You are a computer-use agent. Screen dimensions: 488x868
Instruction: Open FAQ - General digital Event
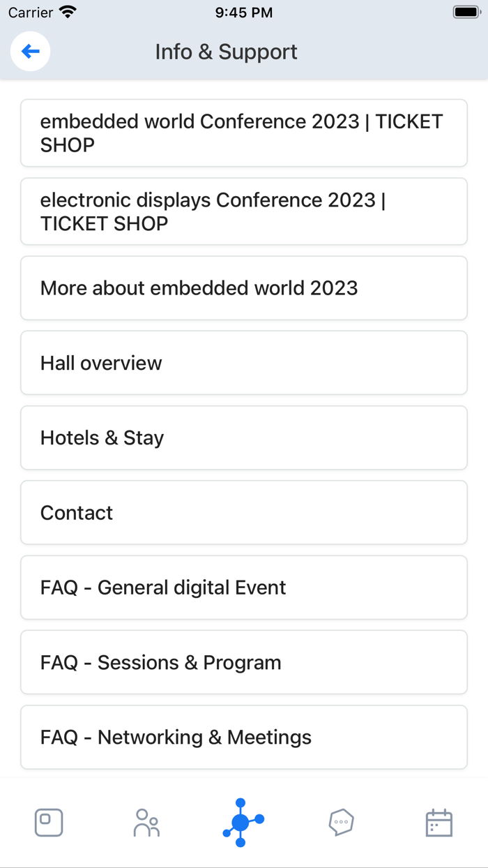243,587
